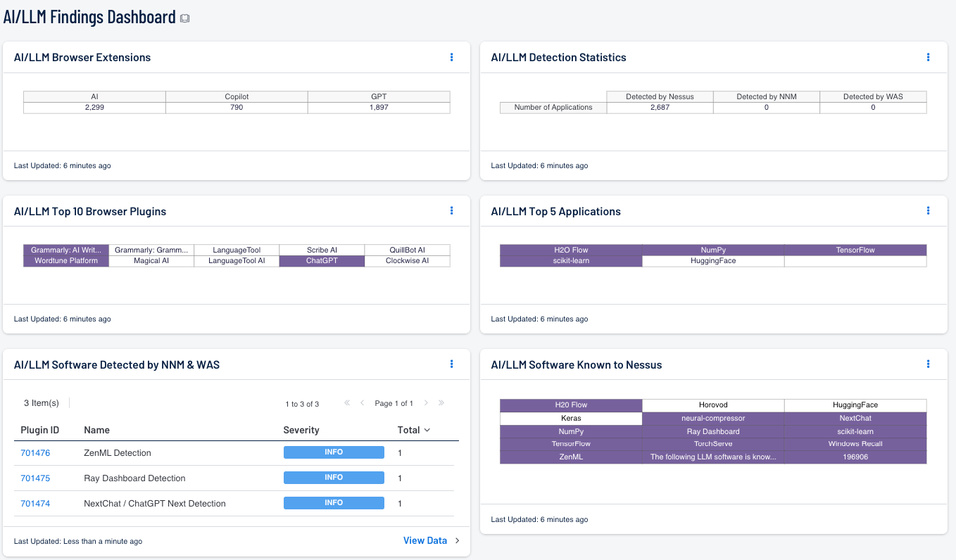Select Ray Dashboard in Known to Nessus
Viewport: 956px width, 560px height.
[x=713, y=431]
